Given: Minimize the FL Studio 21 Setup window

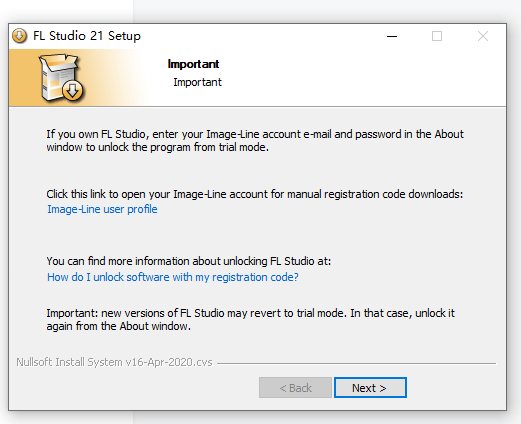Looking at the screenshot, I should (x=392, y=36).
